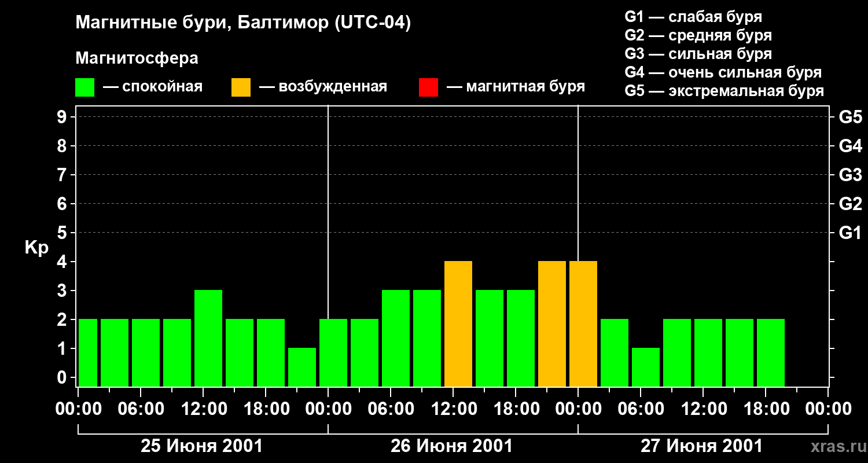Screen dimensions: 868x463
Task: Click the Kp 3 bar at 12:00 on 25 Июня
Action: tap(208, 339)
